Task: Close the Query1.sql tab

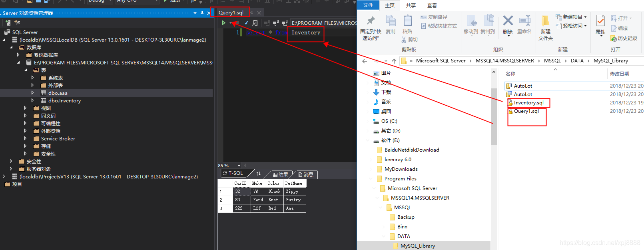Action: (x=259, y=13)
